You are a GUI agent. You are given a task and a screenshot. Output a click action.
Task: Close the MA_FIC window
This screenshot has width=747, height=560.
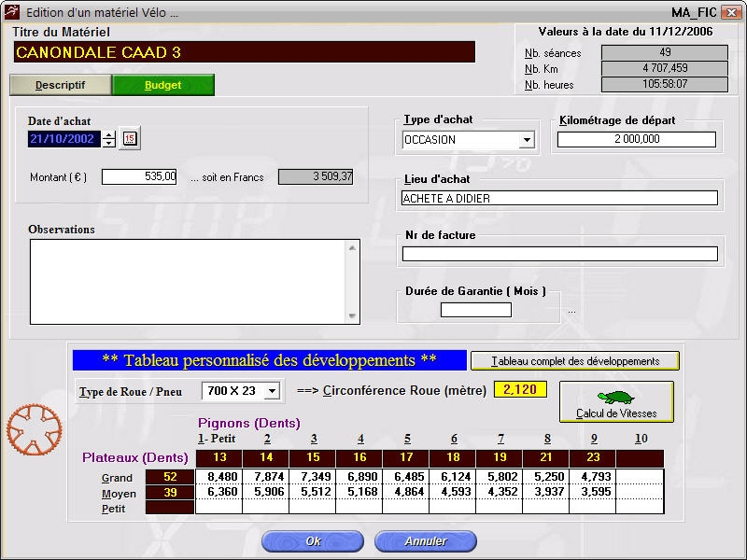pos(731,12)
